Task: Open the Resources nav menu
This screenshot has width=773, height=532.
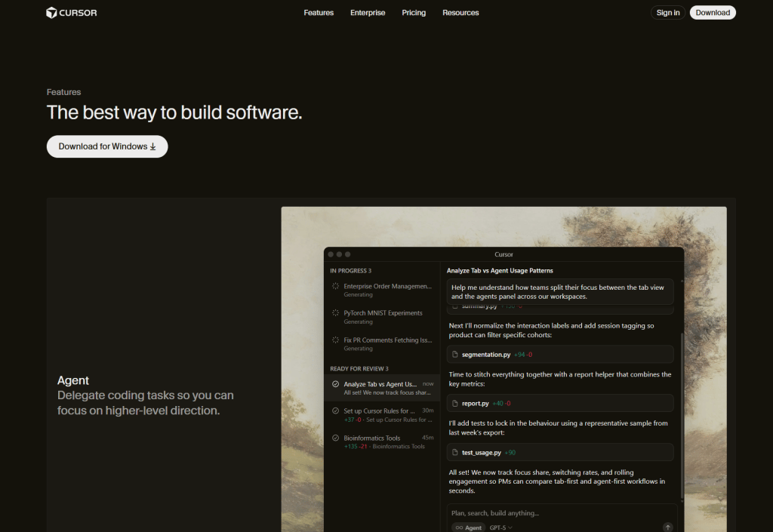Action: tap(460, 13)
